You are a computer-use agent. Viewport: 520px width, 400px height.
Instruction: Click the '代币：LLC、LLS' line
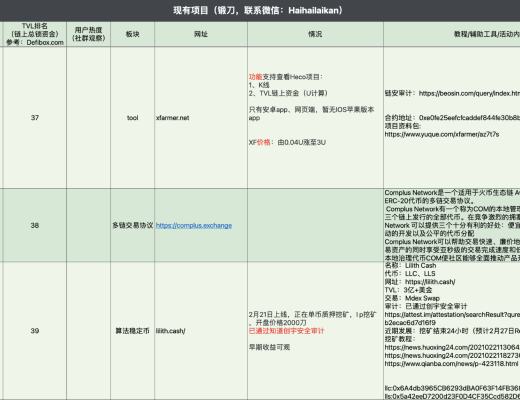(x=410, y=274)
